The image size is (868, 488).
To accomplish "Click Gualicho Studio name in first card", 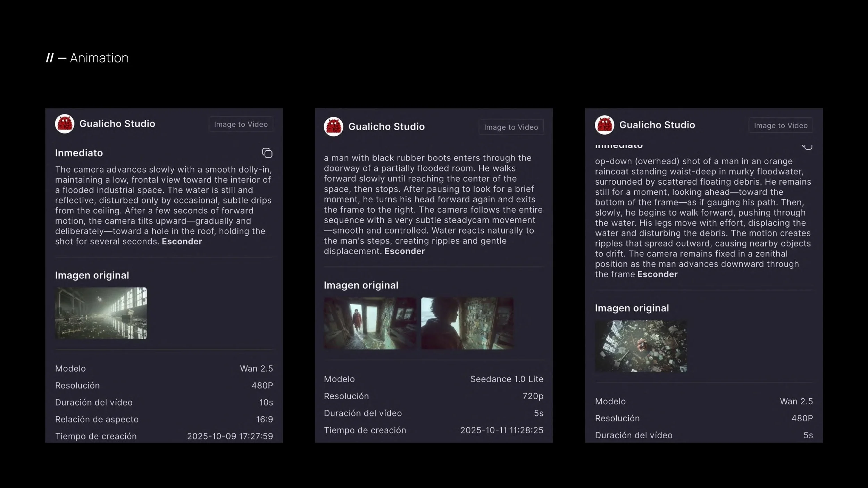I will click(117, 124).
